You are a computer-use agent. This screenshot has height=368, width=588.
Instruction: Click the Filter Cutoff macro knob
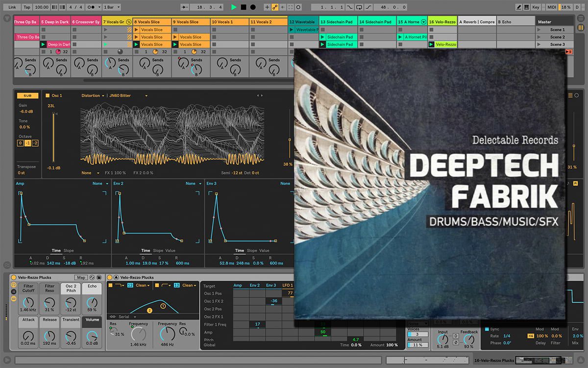pyautogui.click(x=29, y=302)
